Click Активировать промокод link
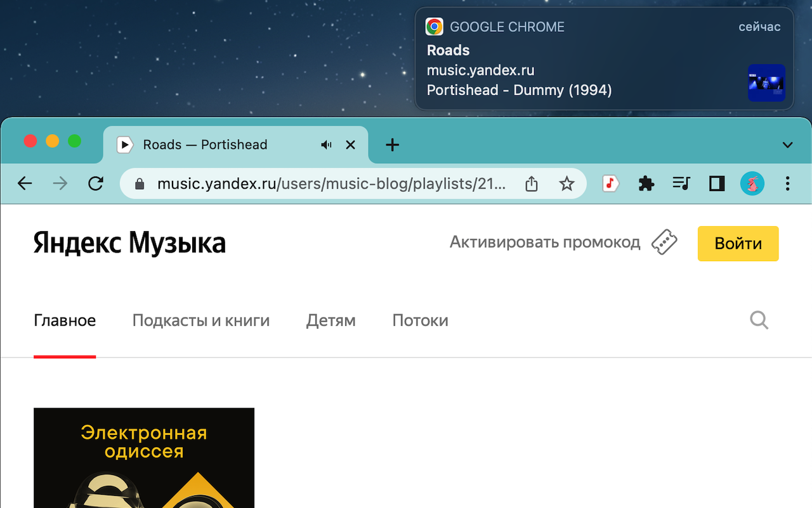This screenshot has height=508, width=812. pyautogui.click(x=545, y=243)
